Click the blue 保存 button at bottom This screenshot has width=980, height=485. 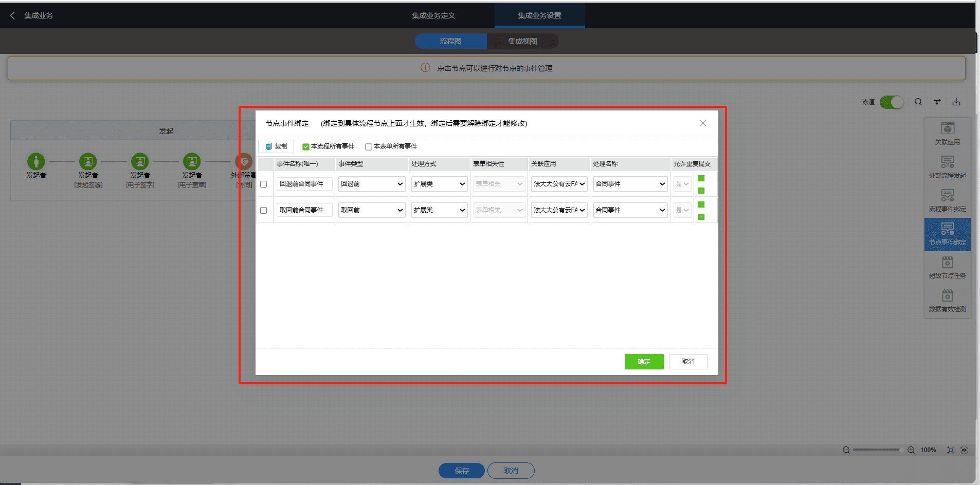point(462,471)
